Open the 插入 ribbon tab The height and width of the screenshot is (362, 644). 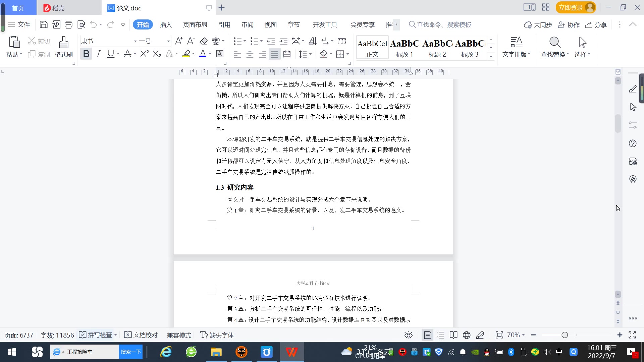coord(166,25)
